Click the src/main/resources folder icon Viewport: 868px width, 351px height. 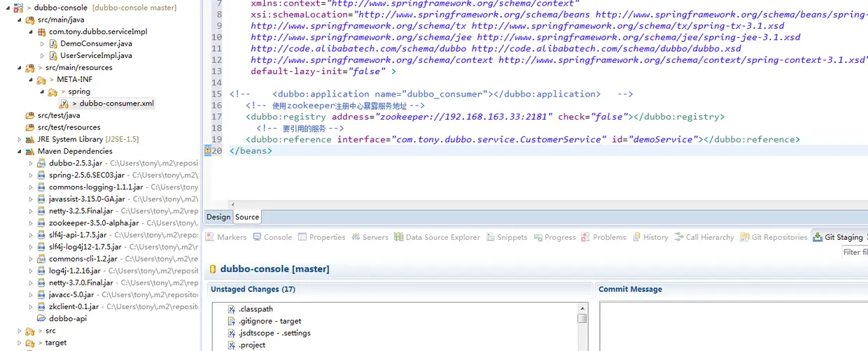click(x=30, y=68)
